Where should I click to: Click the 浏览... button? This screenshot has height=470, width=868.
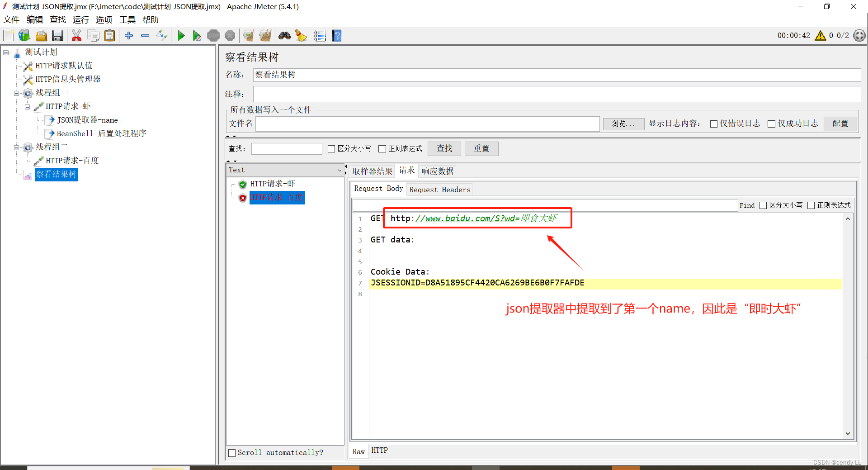(x=623, y=123)
